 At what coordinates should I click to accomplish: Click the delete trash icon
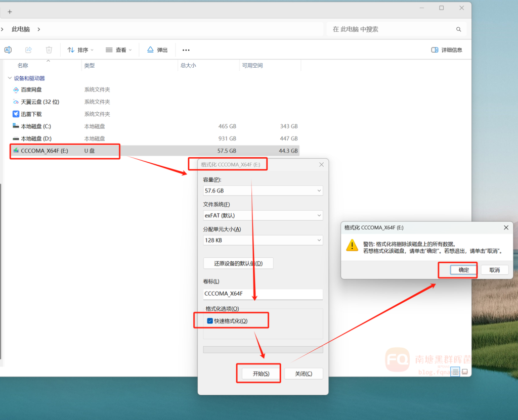point(49,50)
